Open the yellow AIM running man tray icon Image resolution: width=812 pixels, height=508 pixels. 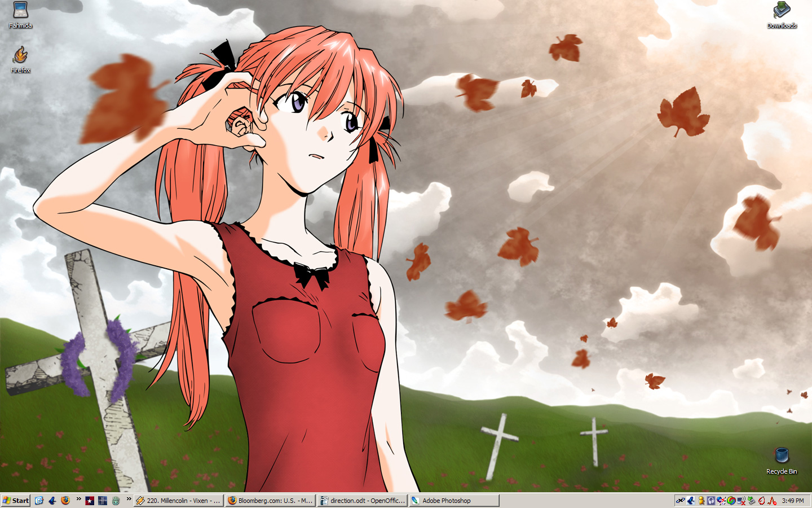tap(701, 501)
